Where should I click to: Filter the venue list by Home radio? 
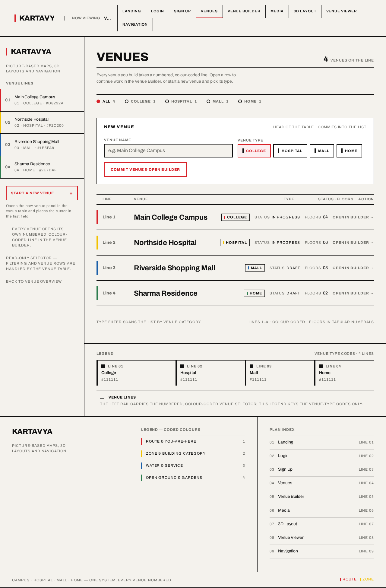(x=250, y=101)
